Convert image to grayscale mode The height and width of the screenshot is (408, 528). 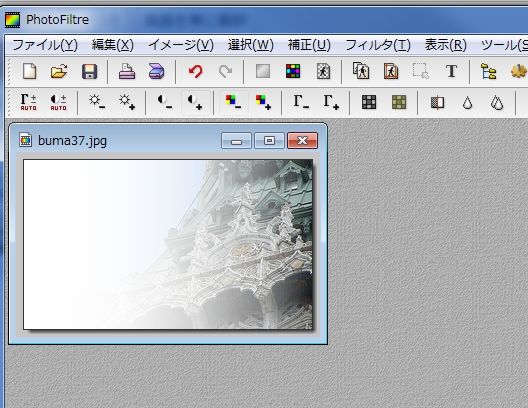tap(263, 71)
